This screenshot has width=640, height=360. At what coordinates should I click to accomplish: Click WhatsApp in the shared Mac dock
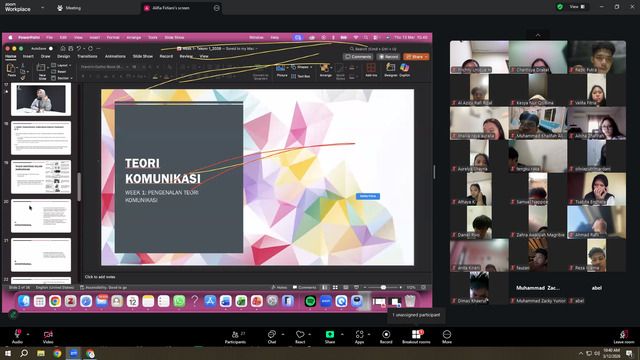(x=179, y=301)
